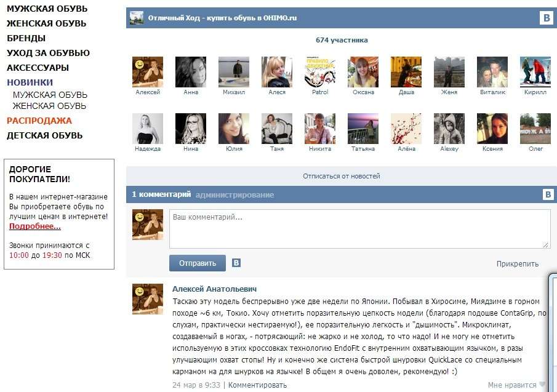Open the администрирование link
557x392 pixels.
235,194
